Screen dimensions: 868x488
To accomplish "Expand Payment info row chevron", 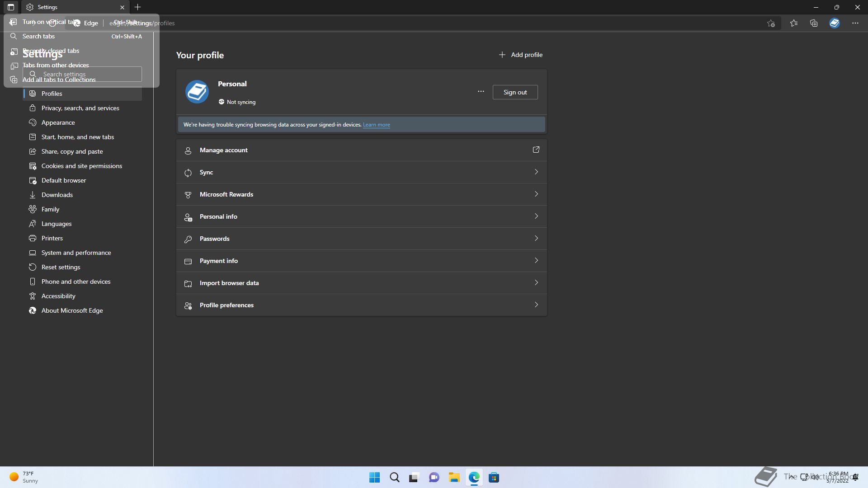I will [x=536, y=260].
